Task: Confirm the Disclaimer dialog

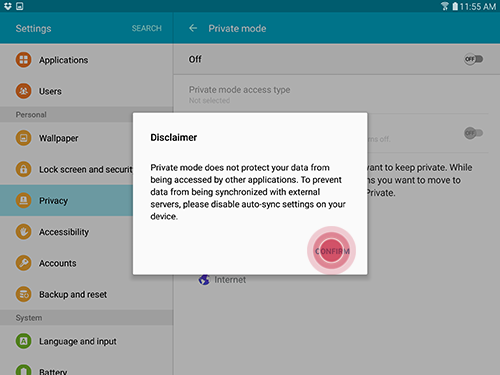Action: (x=332, y=251)
